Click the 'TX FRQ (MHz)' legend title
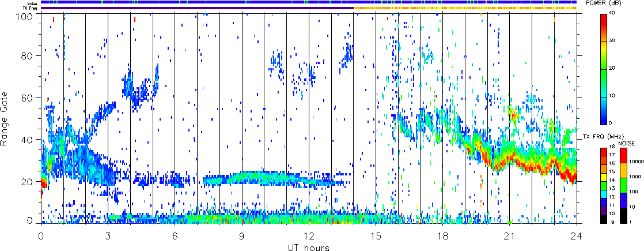 pos(603,136)
